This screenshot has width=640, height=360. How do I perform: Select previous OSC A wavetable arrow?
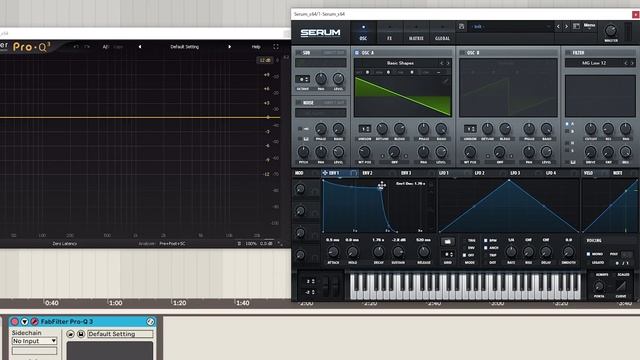tap(442, 63)
